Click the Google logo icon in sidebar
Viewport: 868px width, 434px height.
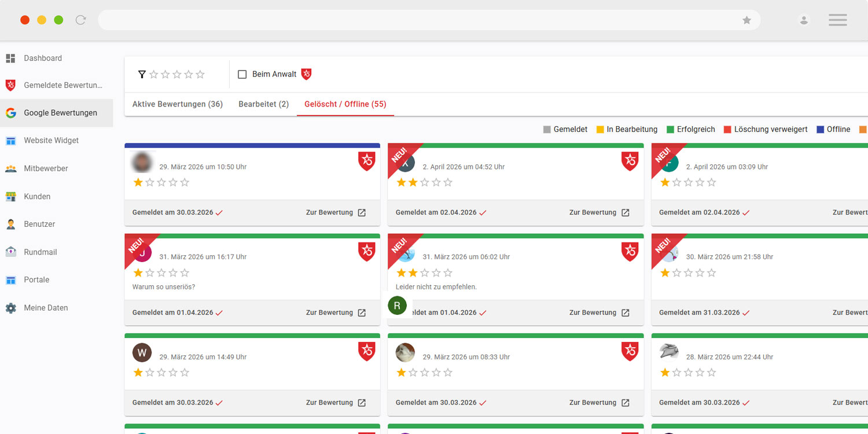10,113
